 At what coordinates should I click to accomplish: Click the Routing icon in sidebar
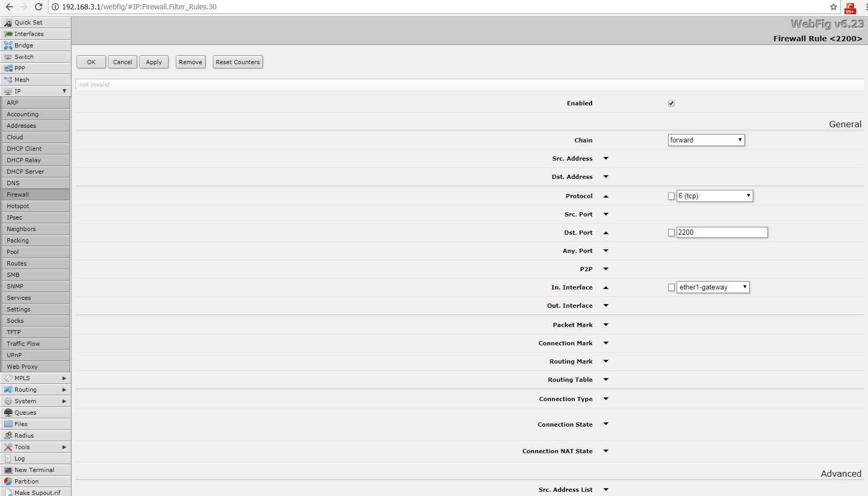click(8, 390)
